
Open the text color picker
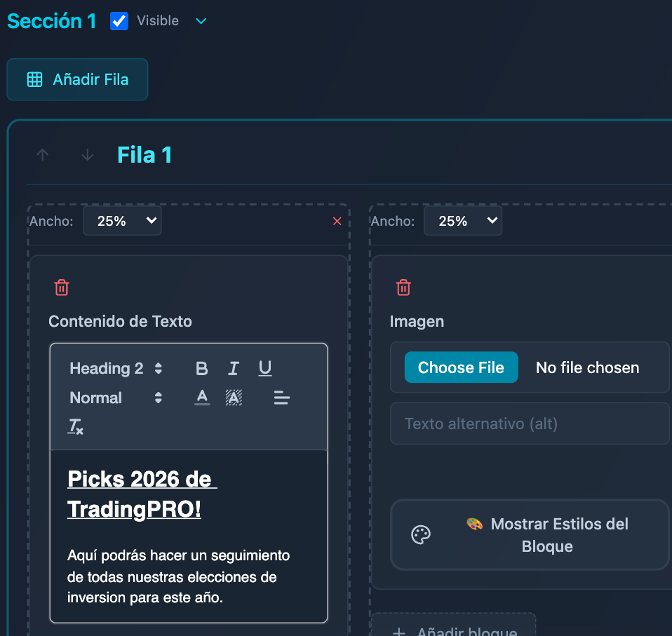(x=202, y=398)
